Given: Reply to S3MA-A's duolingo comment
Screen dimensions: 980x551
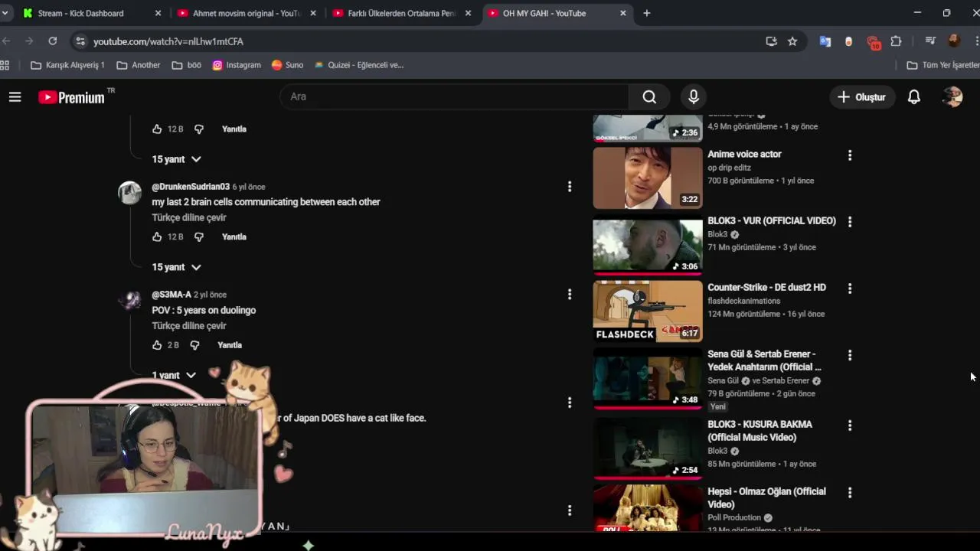Looking at the screenshot, I should [x=230, y=345].
